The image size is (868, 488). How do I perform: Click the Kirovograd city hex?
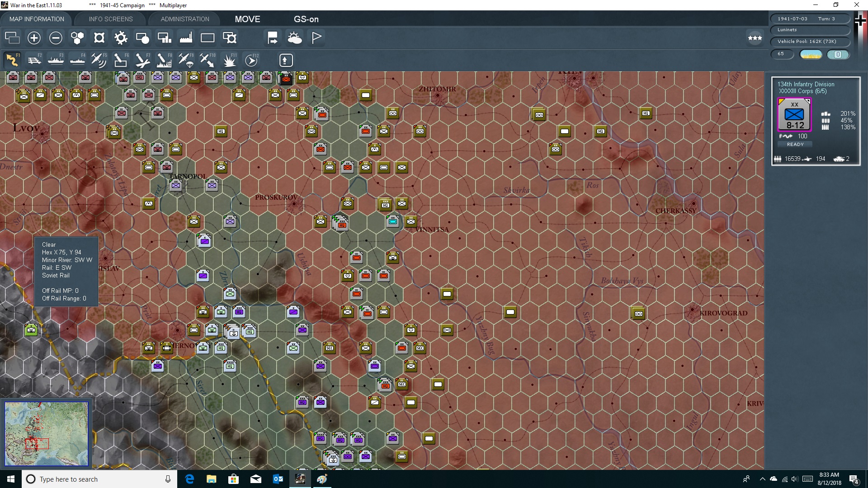click(692, 311)
